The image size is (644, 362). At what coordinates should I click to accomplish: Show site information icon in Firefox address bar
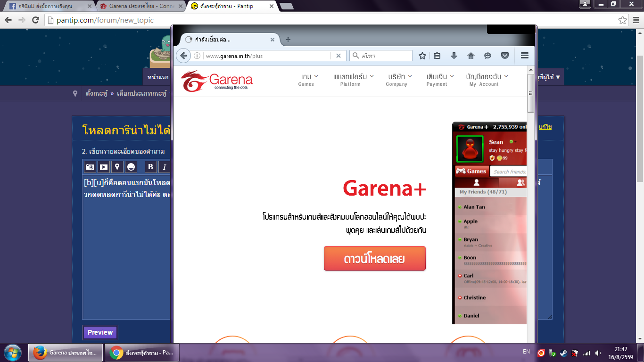coord(197,56)
